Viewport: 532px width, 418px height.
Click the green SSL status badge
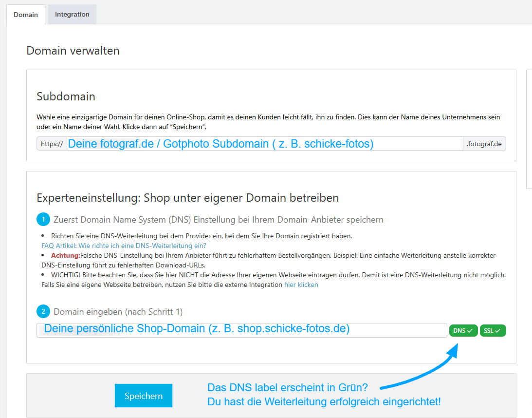pyautogui.click(x=493, y=330)
